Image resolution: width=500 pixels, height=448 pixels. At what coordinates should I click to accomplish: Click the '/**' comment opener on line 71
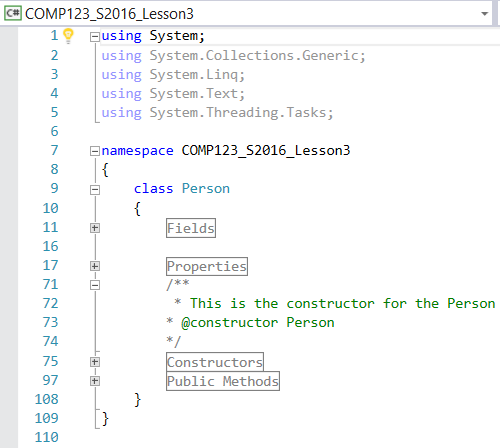178,284
